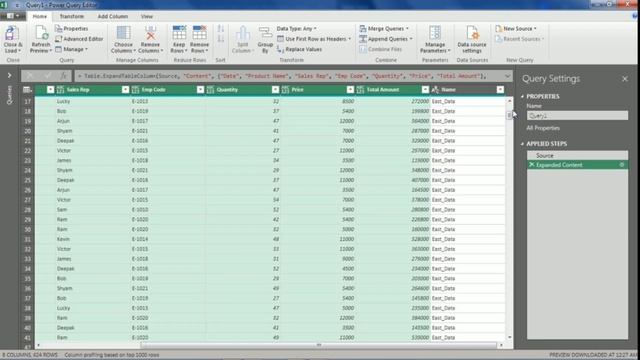Screen dimensions: 640x360
Task: Open the Price column filter dropdown
Action: click(x=350, y=89)
